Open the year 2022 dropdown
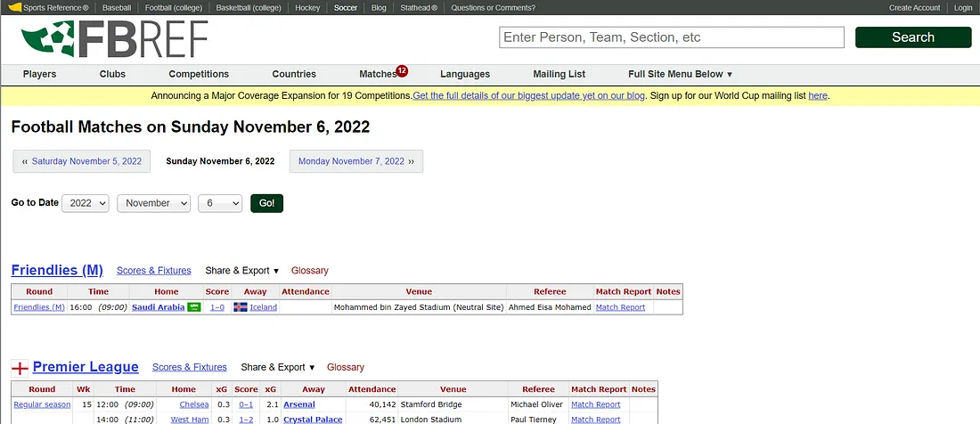The width and height of the screenshot is (980, 424). coord(86,203)
